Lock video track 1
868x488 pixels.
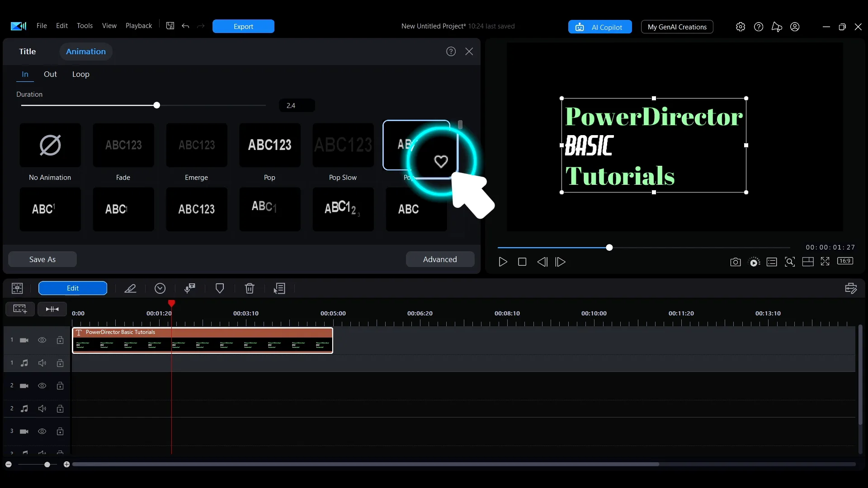pyautogui.click(x=60, y=340)
